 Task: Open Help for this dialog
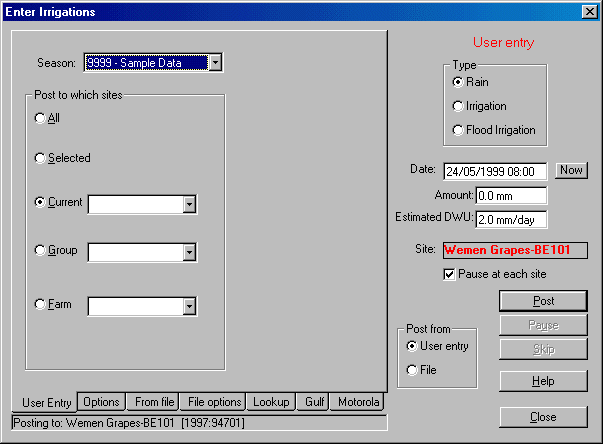(543, 381)
